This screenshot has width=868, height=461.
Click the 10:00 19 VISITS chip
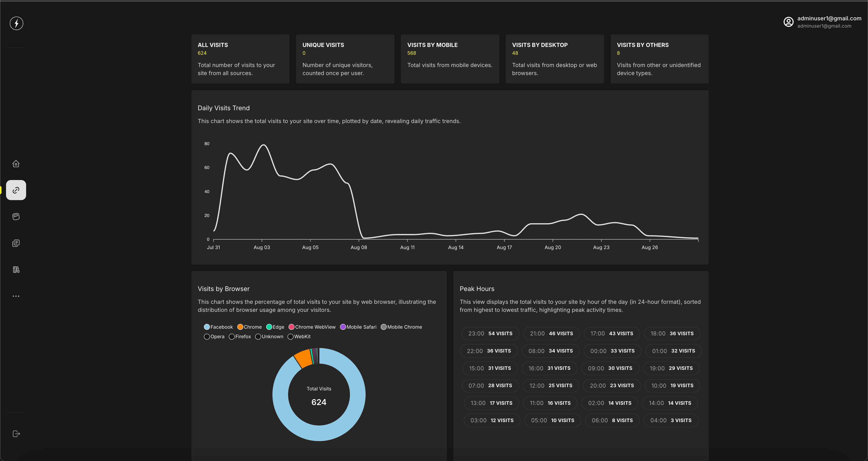[x=672, y=386]
